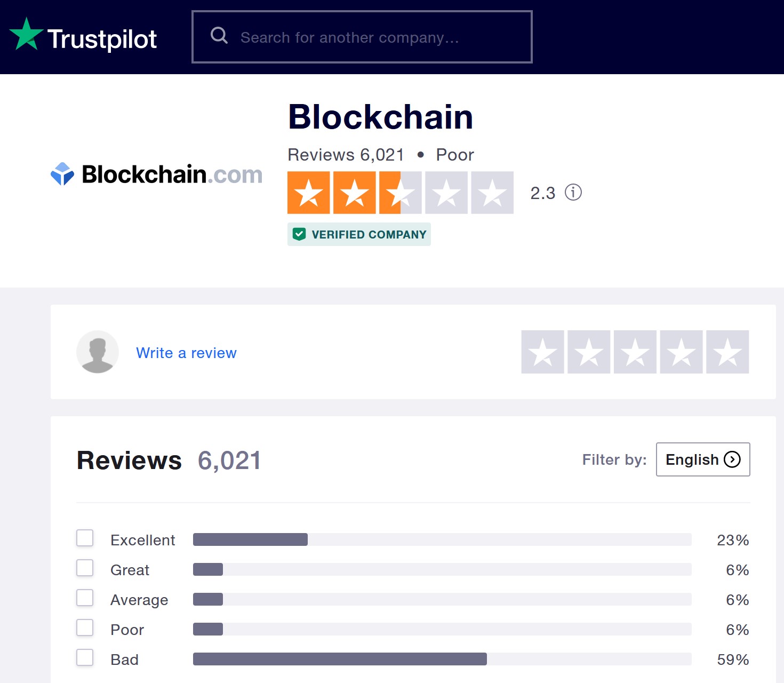784x683 pixels.
Task: Open the Write a review link
Action: (x=186, y=353)
